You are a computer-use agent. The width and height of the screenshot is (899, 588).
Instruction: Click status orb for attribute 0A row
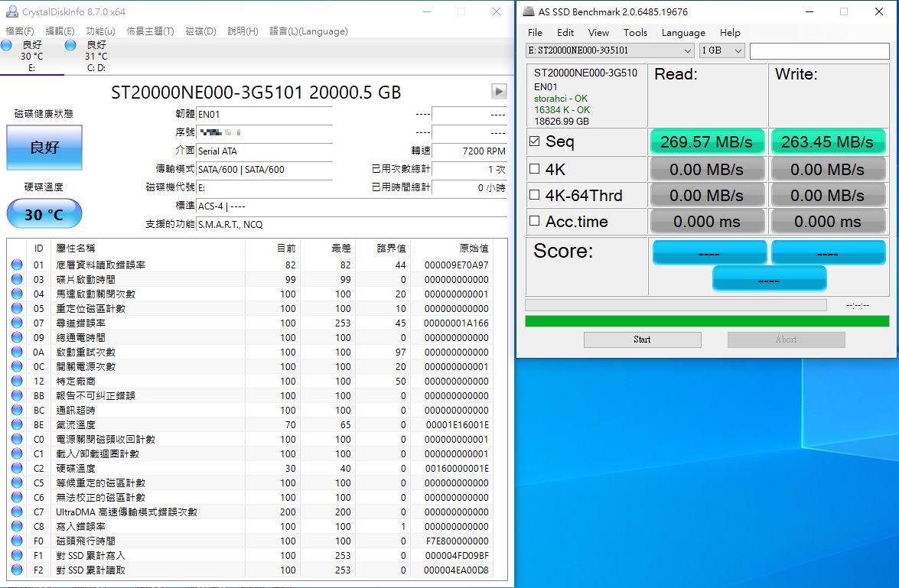pos(17,352)
